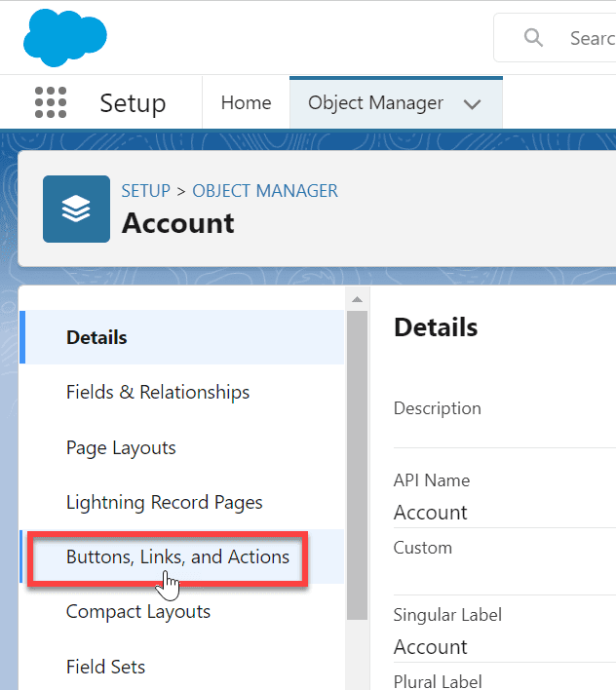This screenshot has height=690, width=616.
Task: Click the API Name label
Action: (432, 480)
